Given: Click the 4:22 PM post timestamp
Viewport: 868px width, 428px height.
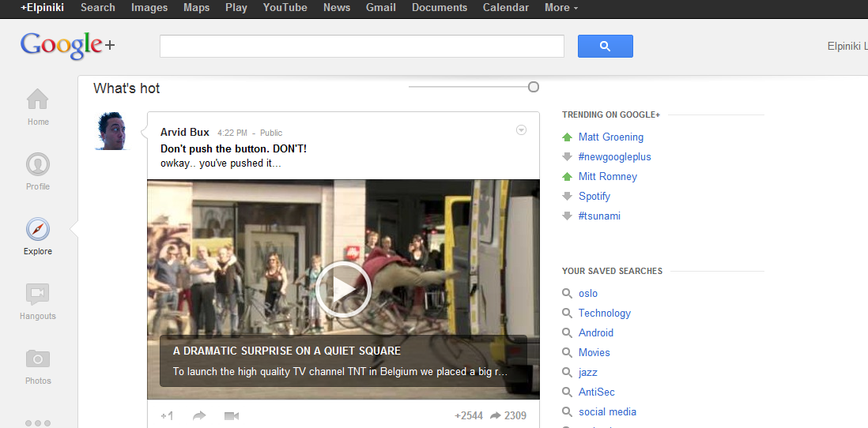Looking at the screenshot, I should click(x=232, y=133).
